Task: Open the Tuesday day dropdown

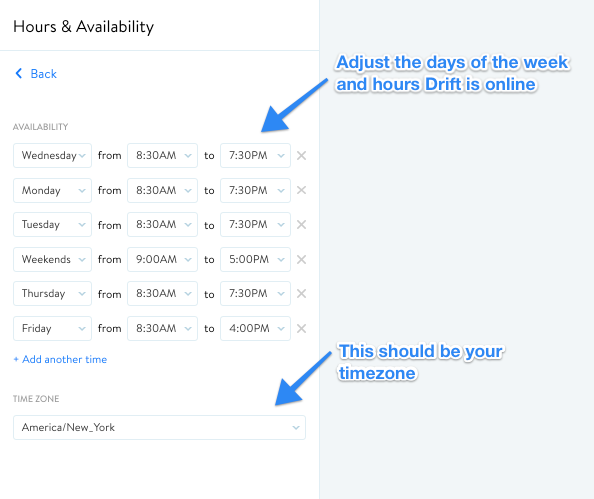Action: (x=52, y=225)
